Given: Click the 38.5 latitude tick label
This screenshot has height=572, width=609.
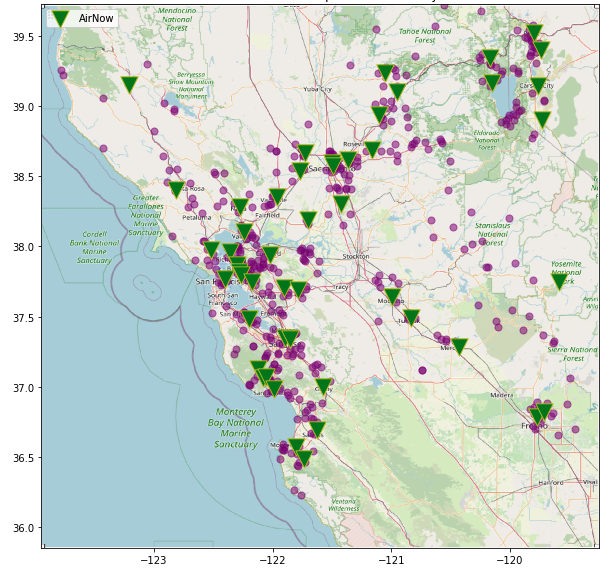Looking at the screenshot, I should tap(24, 177).
